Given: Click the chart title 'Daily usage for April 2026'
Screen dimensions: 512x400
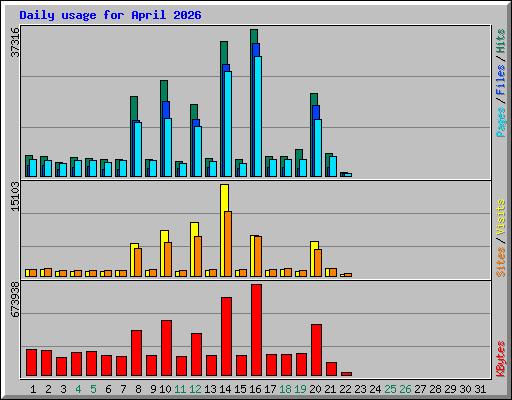Looking at the screenshot, I should point(110,15).
